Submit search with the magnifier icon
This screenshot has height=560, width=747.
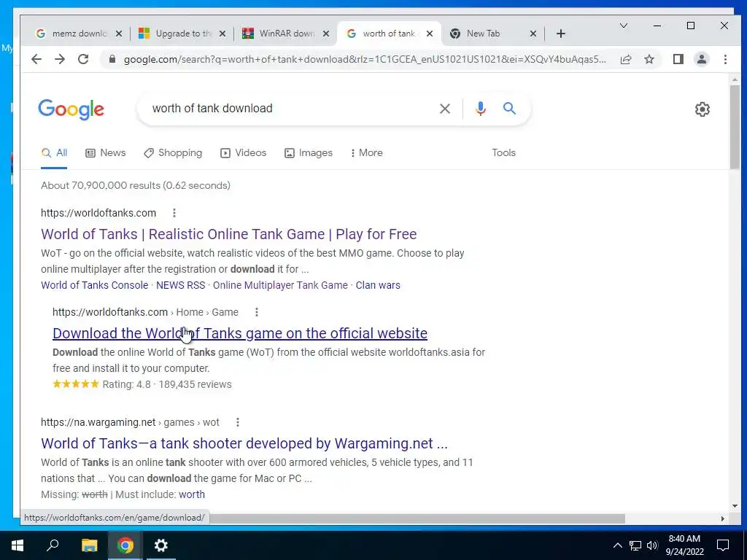509,109
